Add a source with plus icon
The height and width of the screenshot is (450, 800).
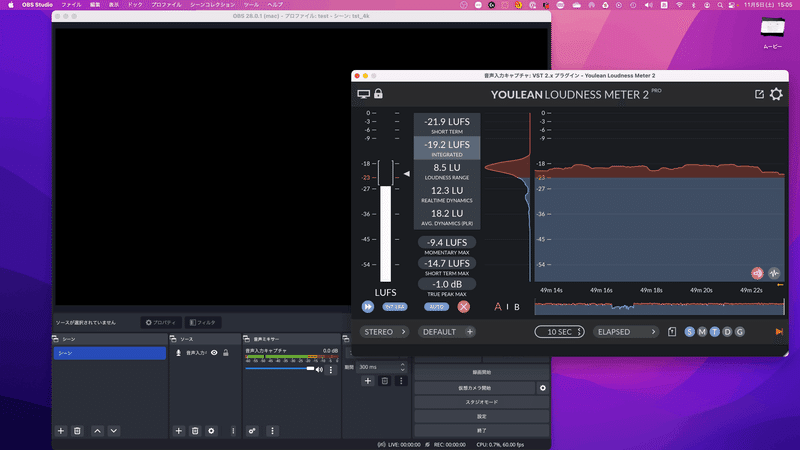click(179, 431)
